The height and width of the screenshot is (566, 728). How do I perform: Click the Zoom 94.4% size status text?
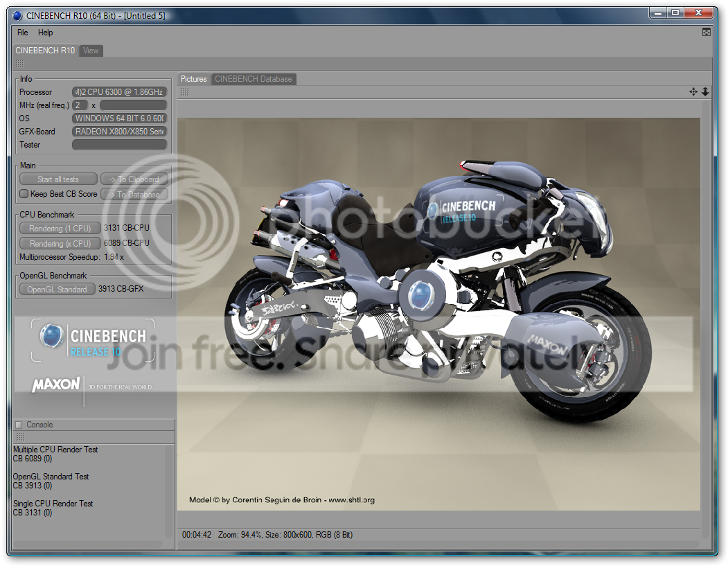285,535
